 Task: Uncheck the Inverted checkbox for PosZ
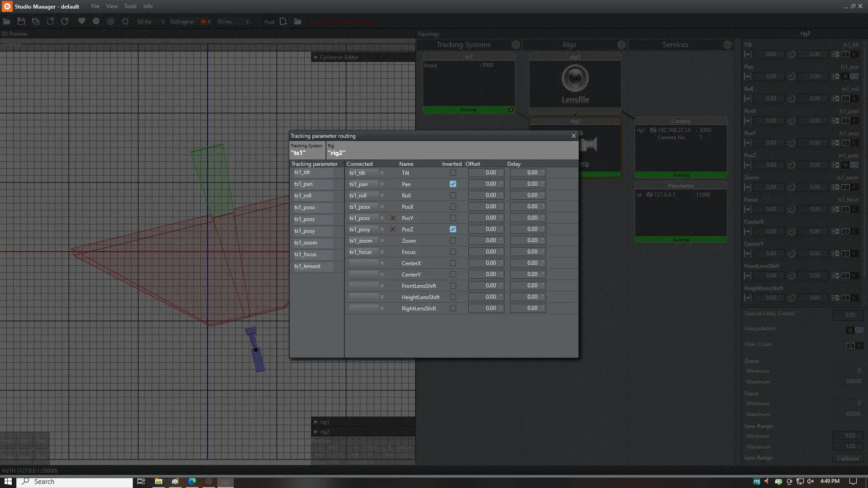coord(453,230)
